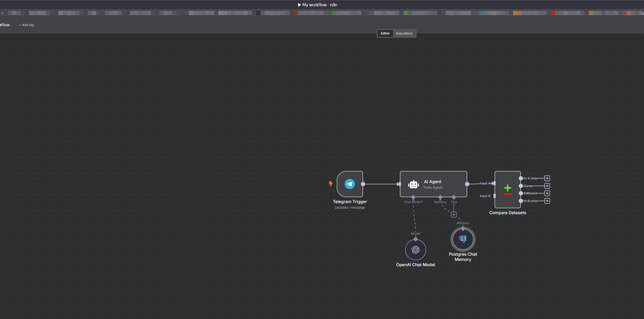Add node after Different output
644x319 pixels.
(547, 193)
